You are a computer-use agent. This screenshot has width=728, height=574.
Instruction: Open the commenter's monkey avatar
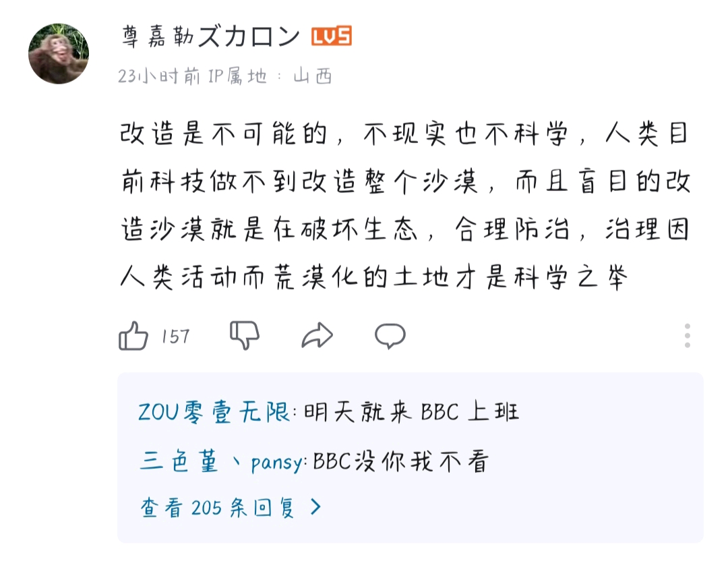coord(59,54)
